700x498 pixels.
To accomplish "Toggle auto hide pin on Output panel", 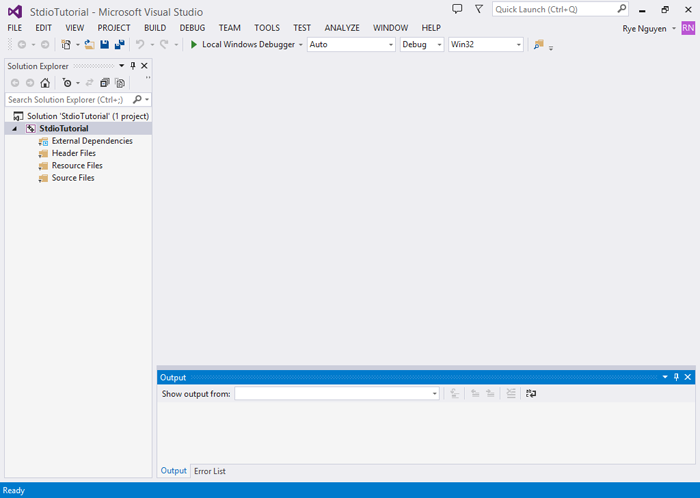I will pyautogui.click(x=676, y=377).
